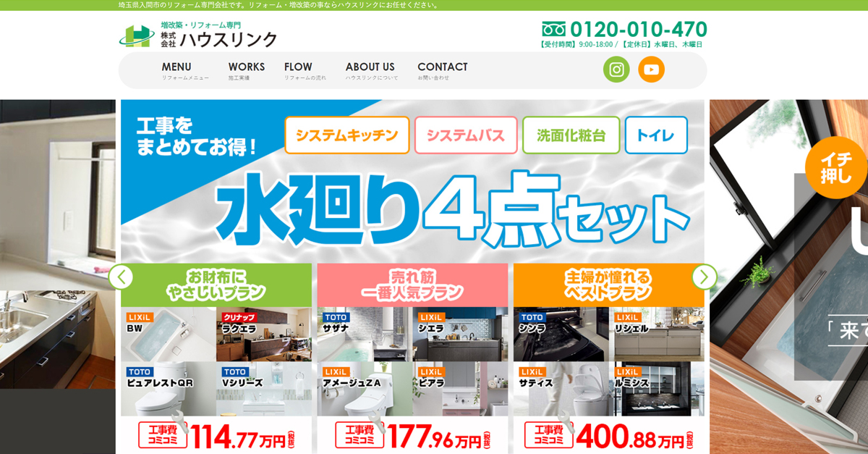Click the orange イチ押し badge
The image size is (868, 454).
[x=836, y=167]
